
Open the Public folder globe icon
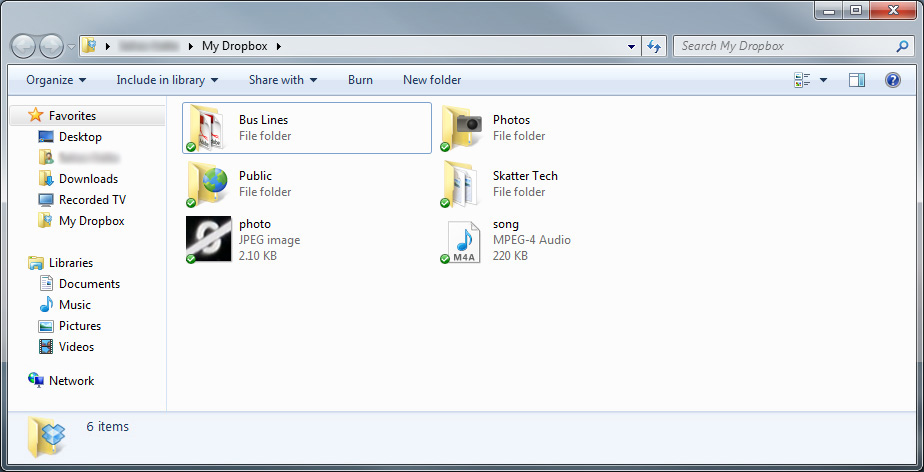[x=205, y=184]
